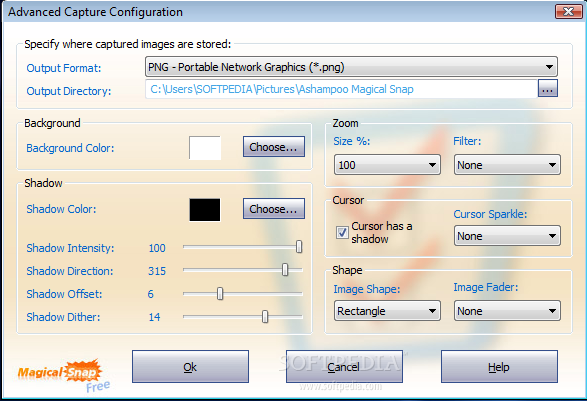
Task: Open Help for capture configuration
Action: pyautogui.click(x=499, y=367)
